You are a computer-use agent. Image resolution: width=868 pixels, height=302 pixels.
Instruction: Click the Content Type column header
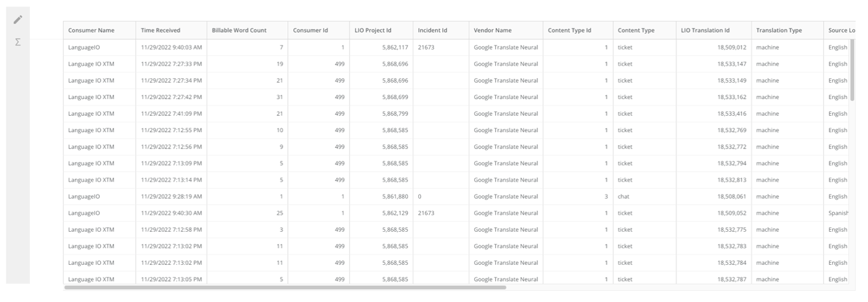click(636, 31)
